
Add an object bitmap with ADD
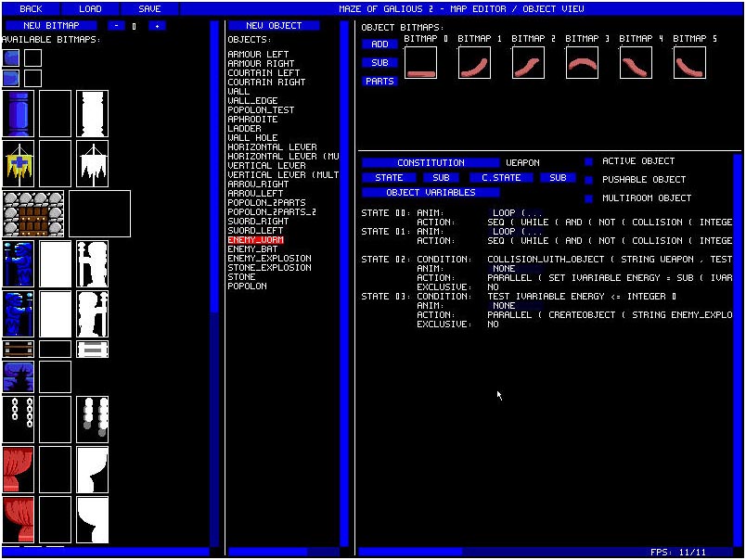click(379, 45)
